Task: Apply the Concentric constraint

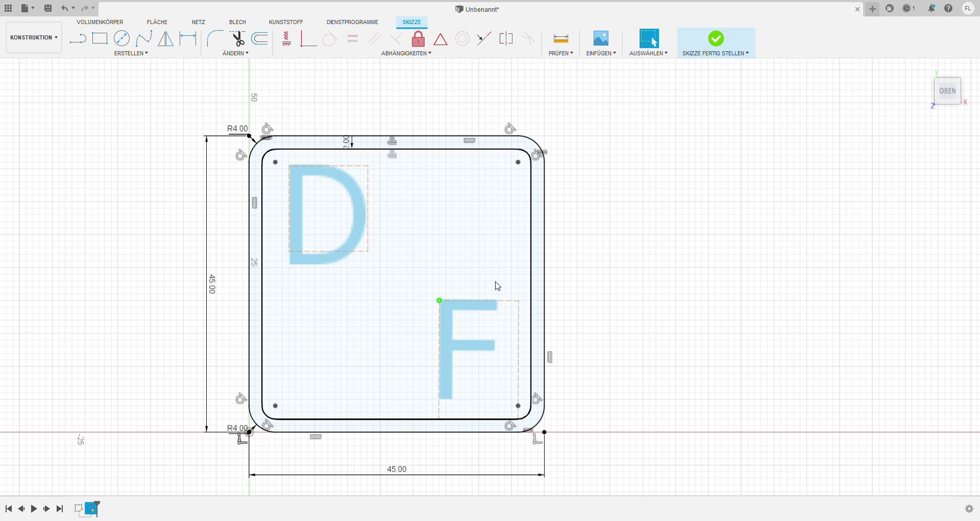Action: [462, 38]
